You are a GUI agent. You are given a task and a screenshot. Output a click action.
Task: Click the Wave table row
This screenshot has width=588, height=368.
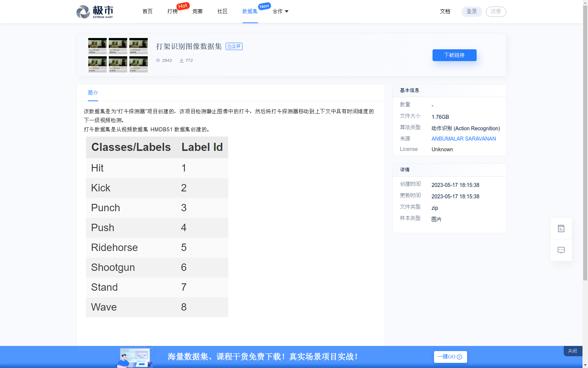click(157, 307)
